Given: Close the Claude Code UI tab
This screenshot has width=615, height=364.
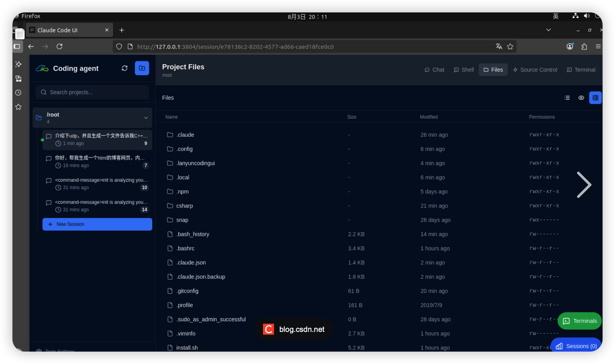Looking at the screenshot, I should (107, 30).
